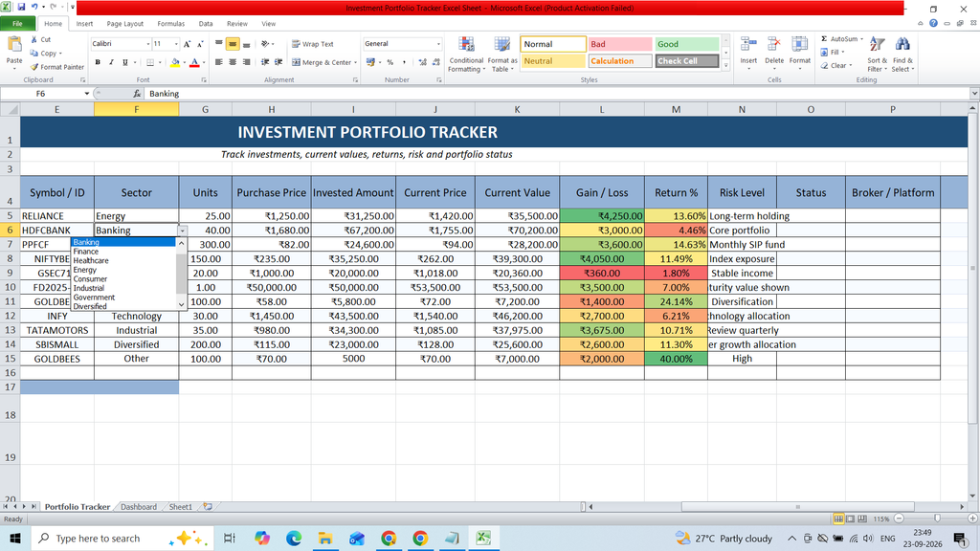980x551 pixels.
Task: Open the Insert ribbon tab
Action: point(84,24)
